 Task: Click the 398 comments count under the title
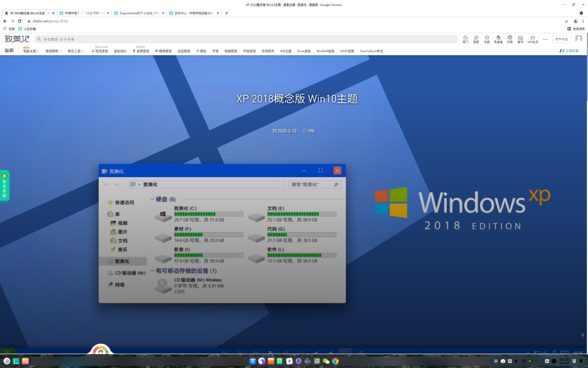coord(308,131)
